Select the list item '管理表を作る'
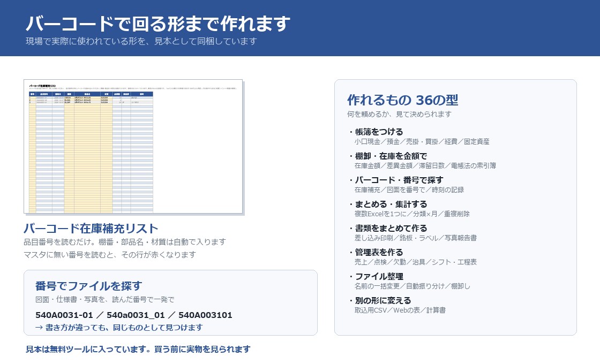Image resolution: width=600 pixels, height=364 pixels. coord(379,252)
